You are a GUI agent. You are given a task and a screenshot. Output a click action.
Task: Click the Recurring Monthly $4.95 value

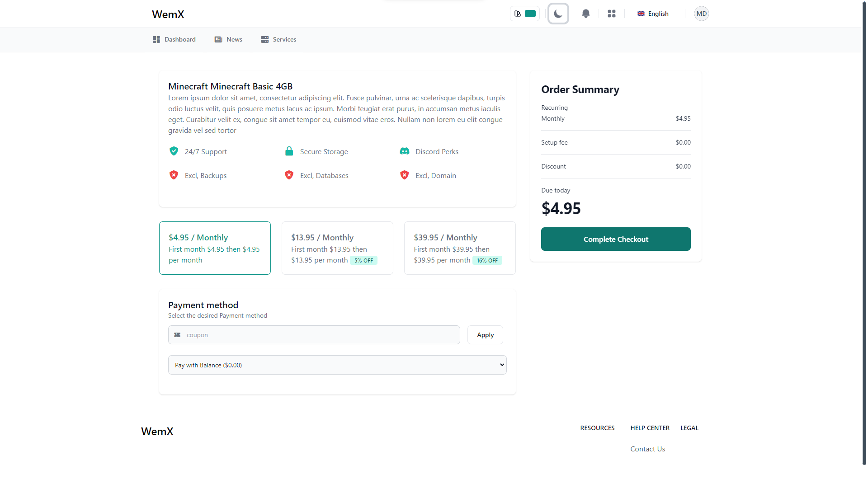coord(683,118)
